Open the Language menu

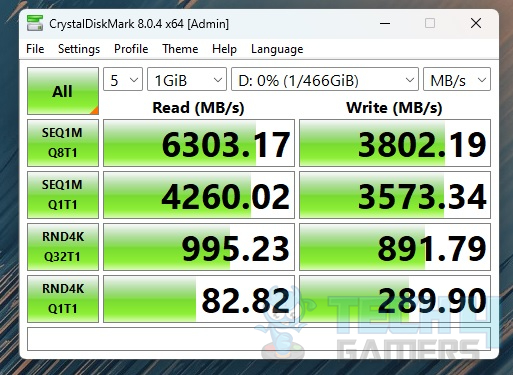tap(277, 49)
